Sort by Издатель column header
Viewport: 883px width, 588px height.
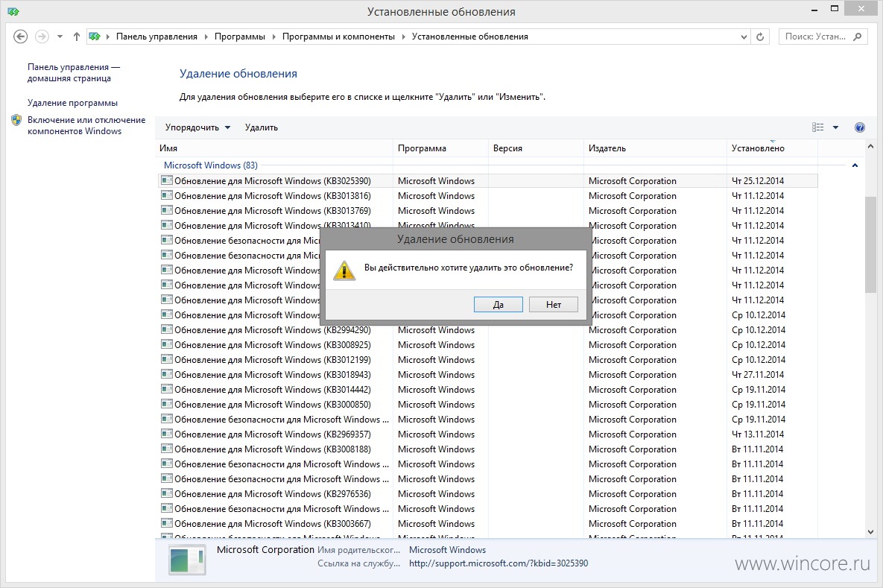point(655,148)
